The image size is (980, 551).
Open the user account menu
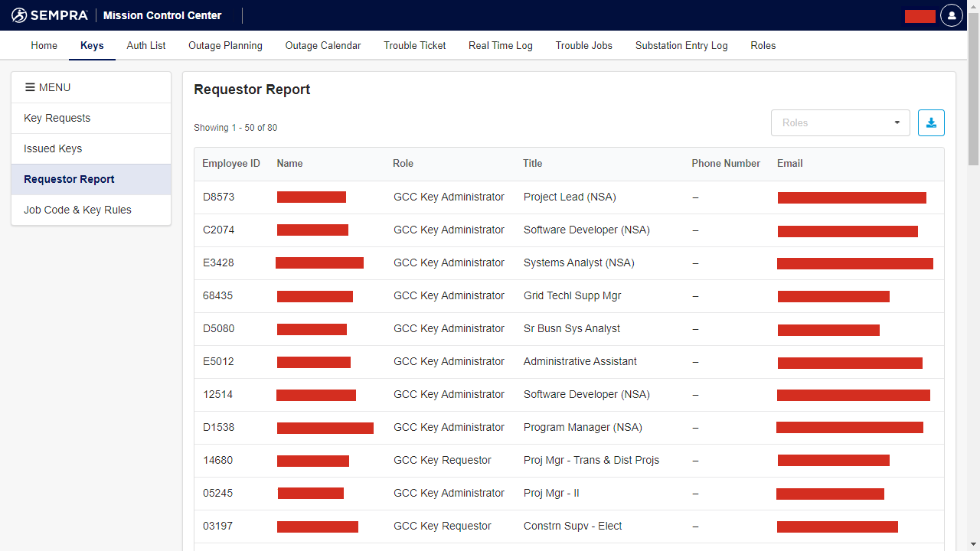951,15
